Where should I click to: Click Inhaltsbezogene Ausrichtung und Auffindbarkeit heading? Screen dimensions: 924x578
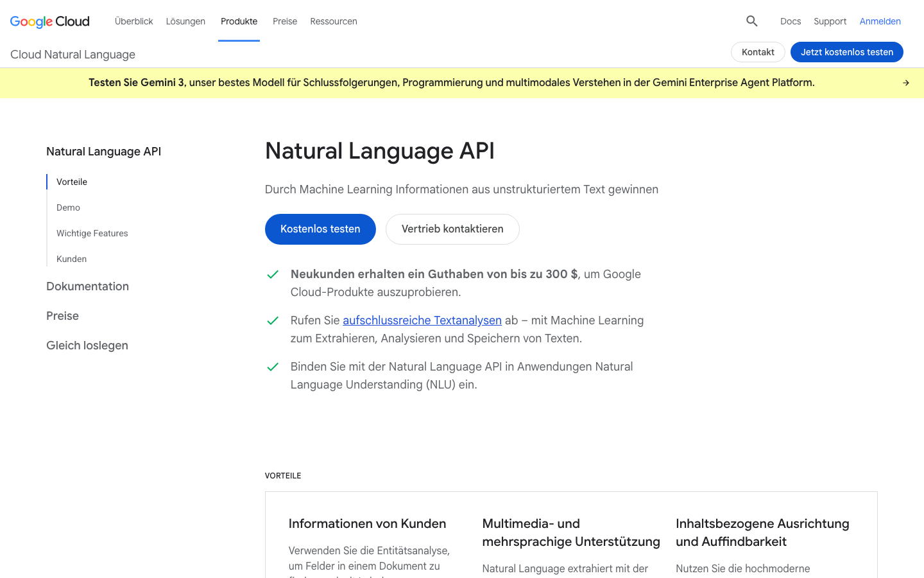tap(762, 532)
